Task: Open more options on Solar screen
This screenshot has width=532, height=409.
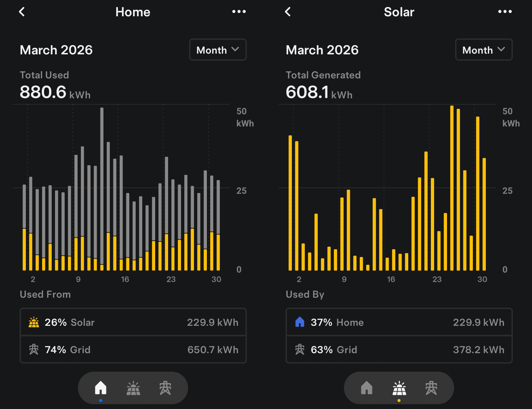Action: coord(505,12)
